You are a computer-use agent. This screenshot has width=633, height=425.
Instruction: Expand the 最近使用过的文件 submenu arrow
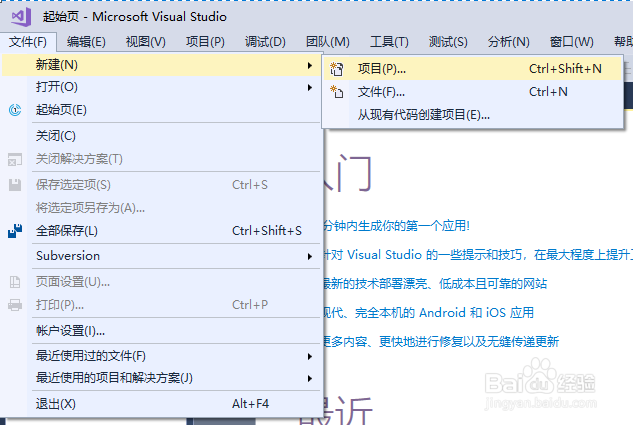pos(310,356)
